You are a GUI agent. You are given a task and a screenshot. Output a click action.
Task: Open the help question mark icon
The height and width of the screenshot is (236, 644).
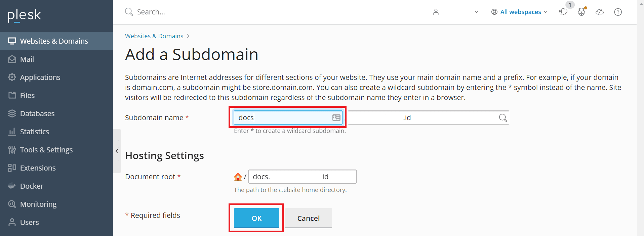(x=618, y=12)
